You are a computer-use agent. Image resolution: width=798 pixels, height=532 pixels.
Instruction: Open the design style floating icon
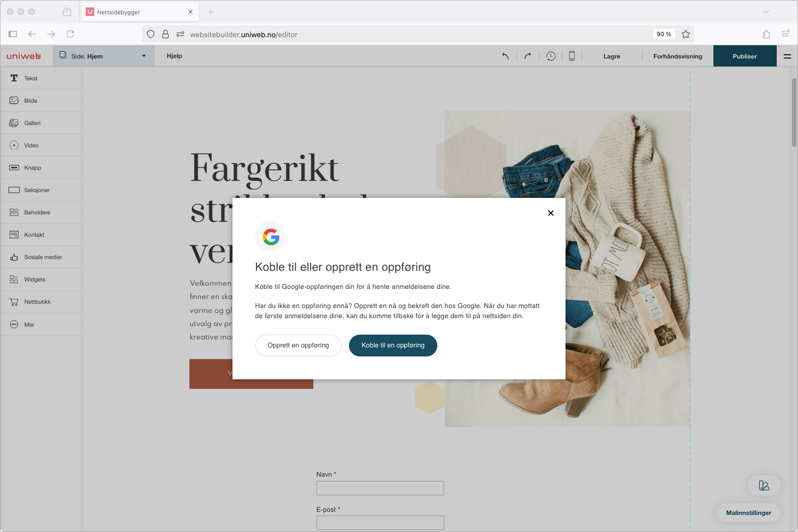(x=764, y=485)
